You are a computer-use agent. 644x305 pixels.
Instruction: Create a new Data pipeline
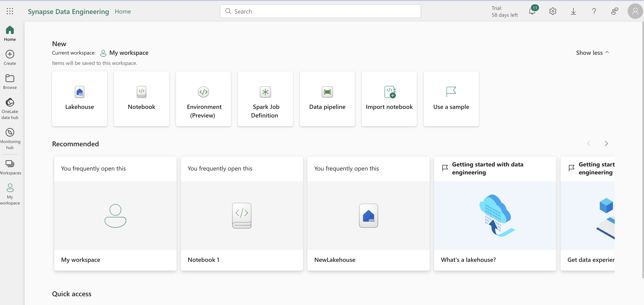[x=327, y=99]
